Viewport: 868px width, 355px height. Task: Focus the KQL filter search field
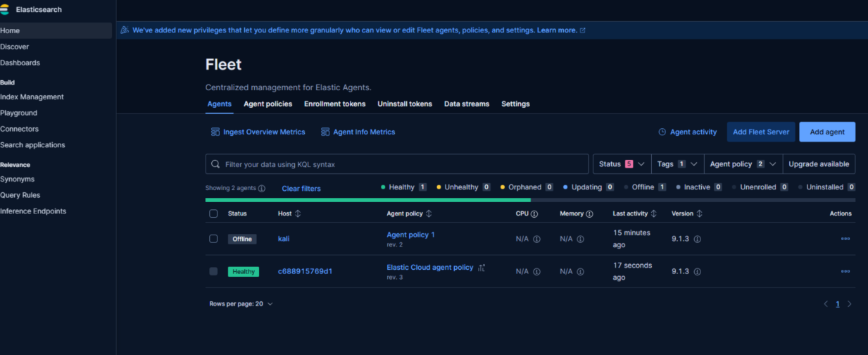click(397, 164)
